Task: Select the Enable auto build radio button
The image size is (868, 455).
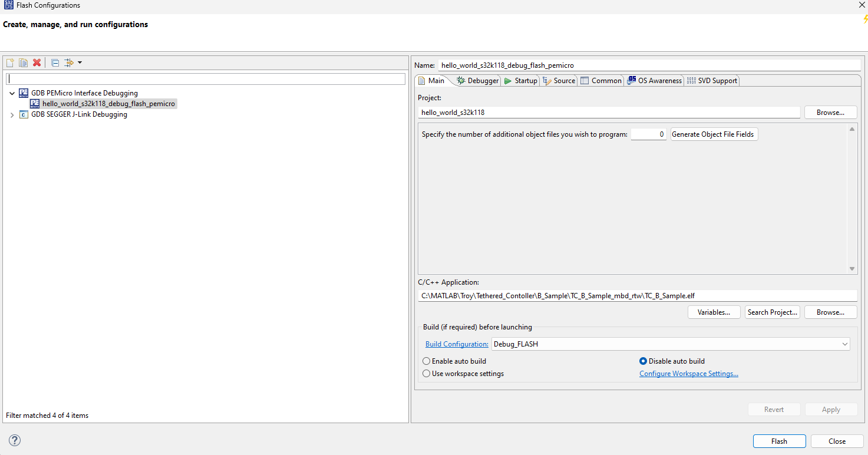Action: tap(426, 361)
